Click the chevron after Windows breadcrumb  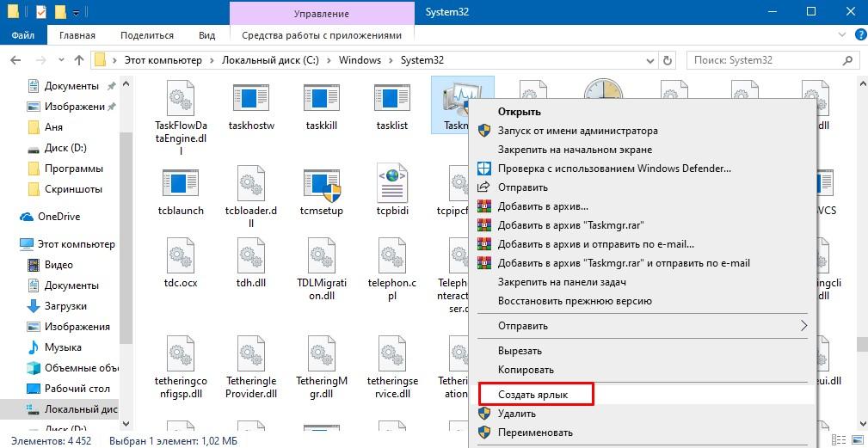click(x=391, y=60)
